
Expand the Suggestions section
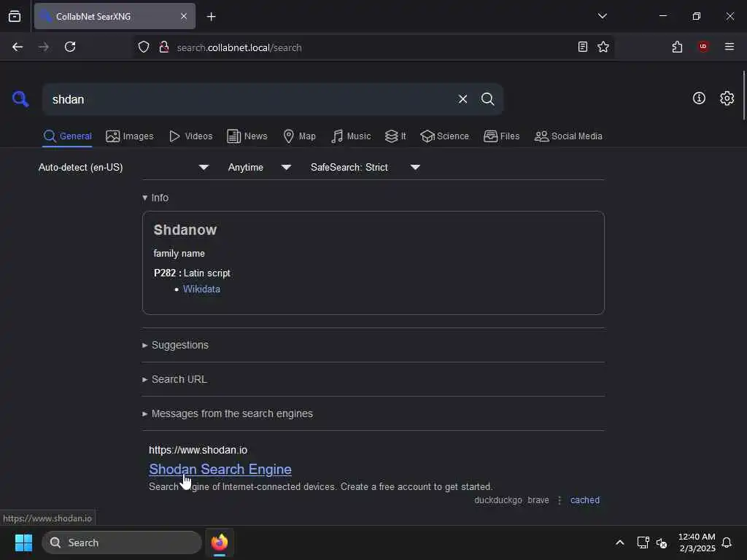pos(175,345)
